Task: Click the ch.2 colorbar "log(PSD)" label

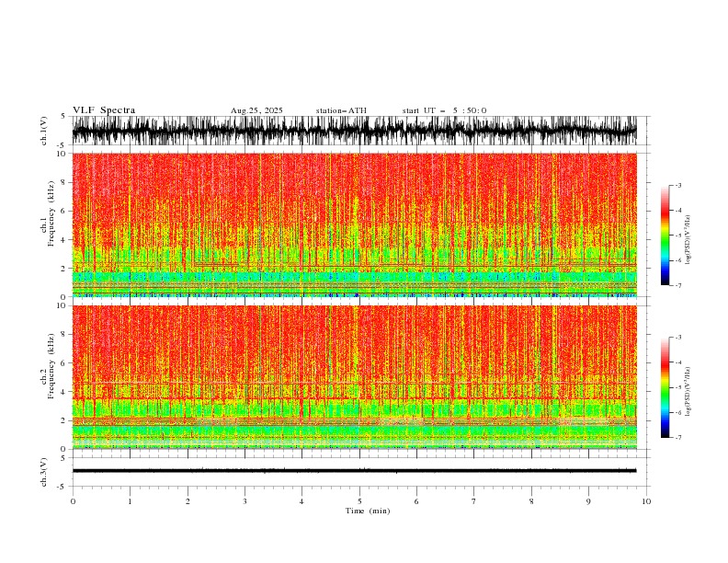Action: (x=688, y=392)
